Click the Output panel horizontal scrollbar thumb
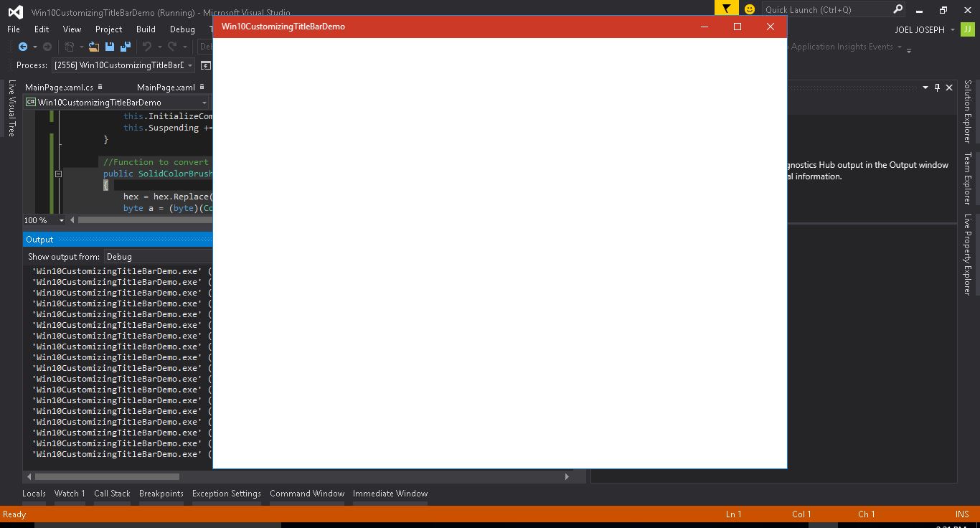This screenshot has height=528, width=980. tap(107, 476)
